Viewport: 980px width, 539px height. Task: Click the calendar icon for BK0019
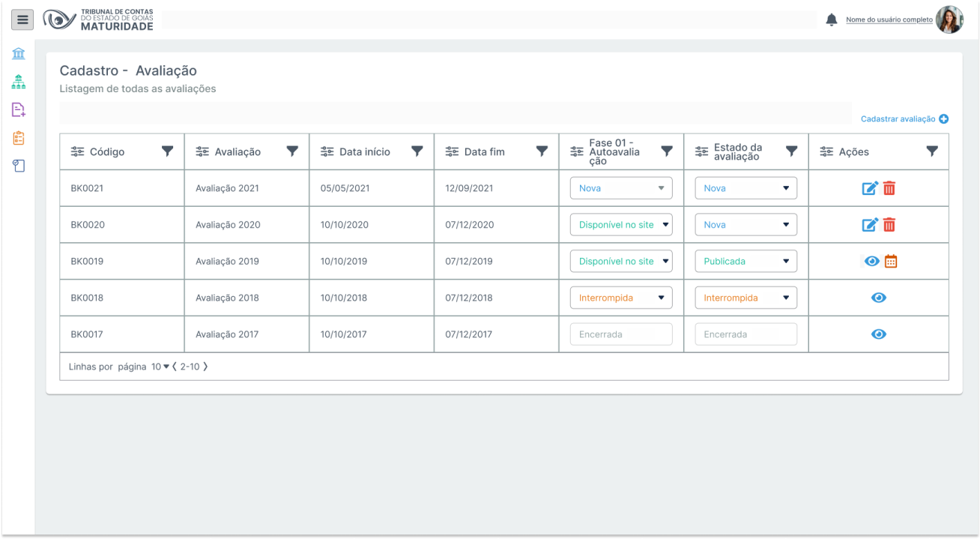click(891, 261)
